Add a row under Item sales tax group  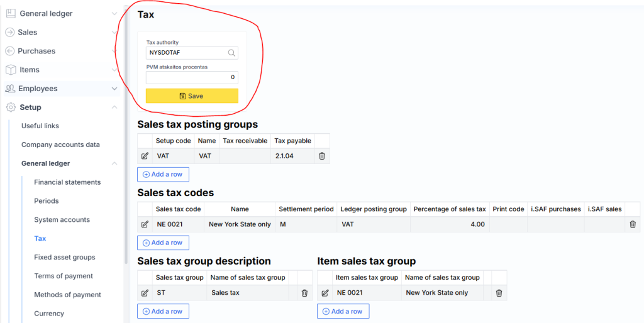tap(343, 311)
